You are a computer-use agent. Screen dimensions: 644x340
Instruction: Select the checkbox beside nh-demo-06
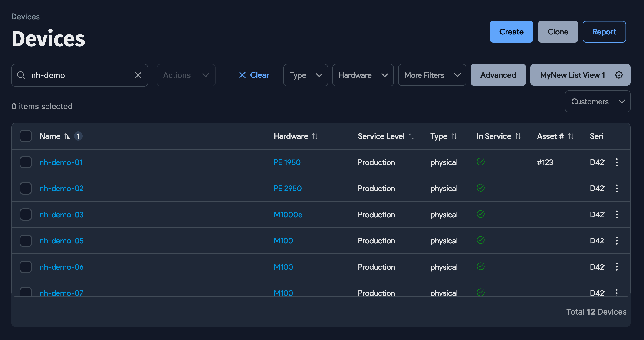point(25,267)
